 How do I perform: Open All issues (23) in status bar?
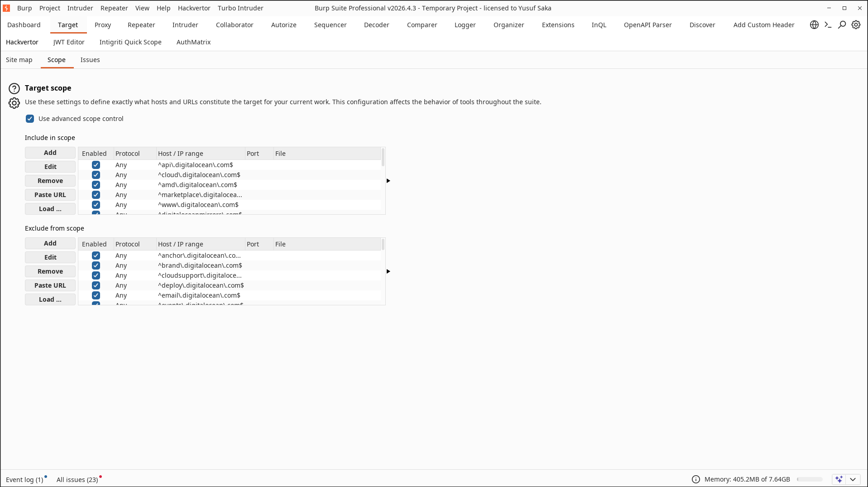[x=77, y=479]
